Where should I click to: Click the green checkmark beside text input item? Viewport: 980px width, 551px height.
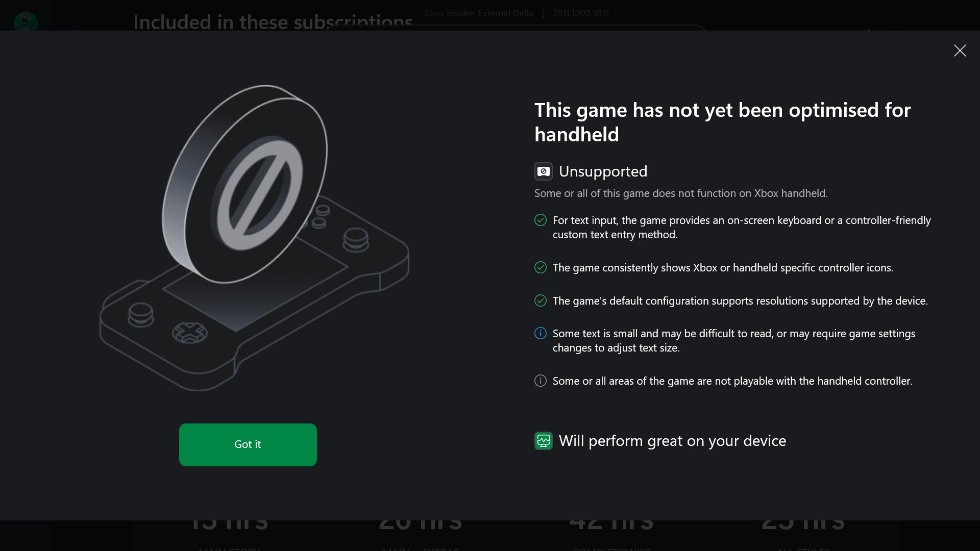(x=541, y=220)
